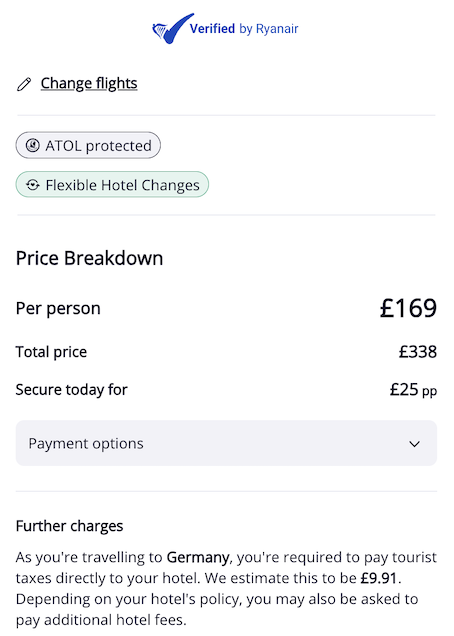The height and width of the screenshot is (636, 454).
Task: Click the Total price label
Action: point(51,352)
